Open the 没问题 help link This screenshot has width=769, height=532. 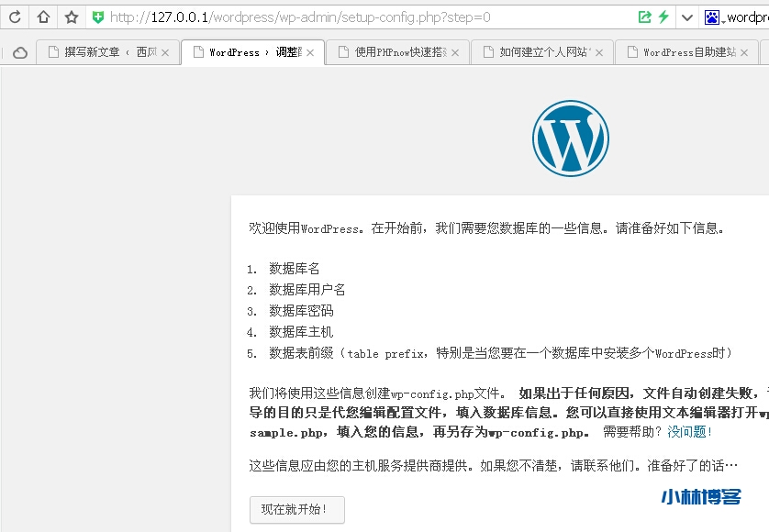[689, 432]
